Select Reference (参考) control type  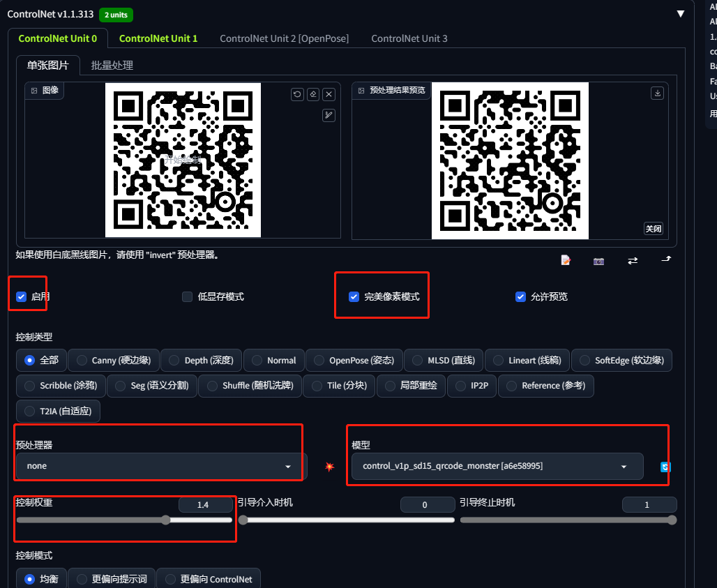click(546, 386)
